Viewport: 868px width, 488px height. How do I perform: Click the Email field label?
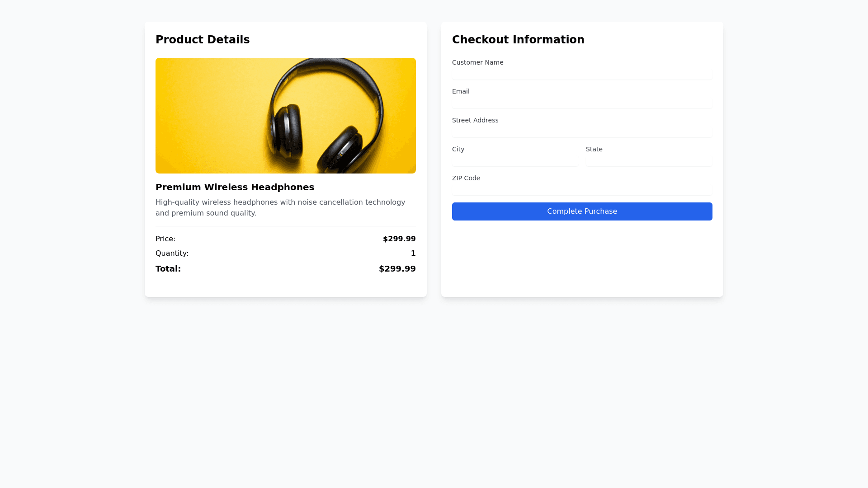point(461,91)
